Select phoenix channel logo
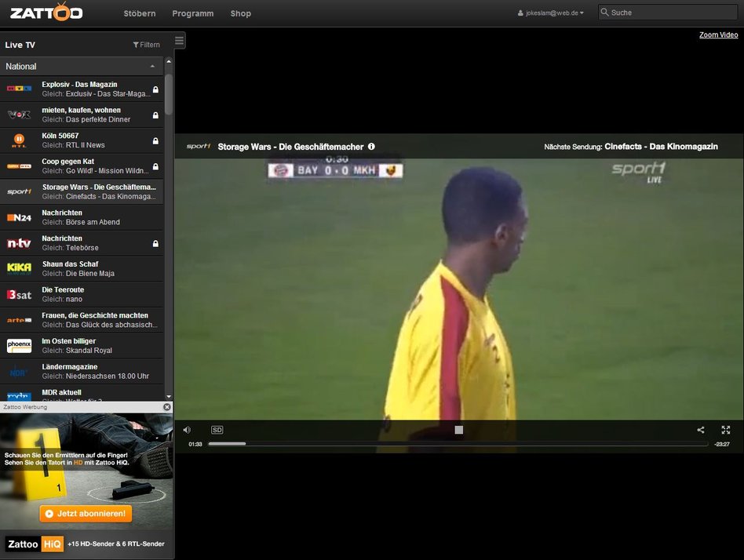 [x=19, y=346]
